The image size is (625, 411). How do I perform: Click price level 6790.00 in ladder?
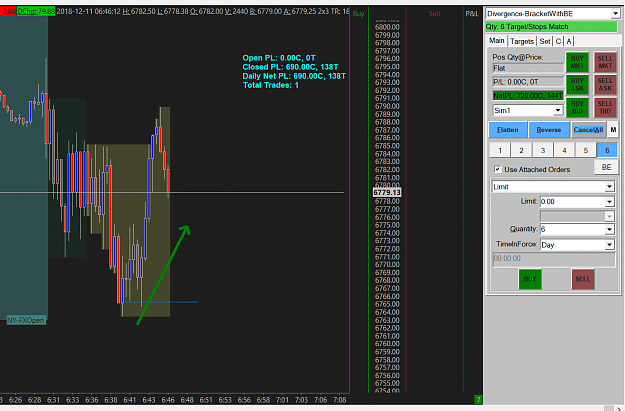coord(387,106)
